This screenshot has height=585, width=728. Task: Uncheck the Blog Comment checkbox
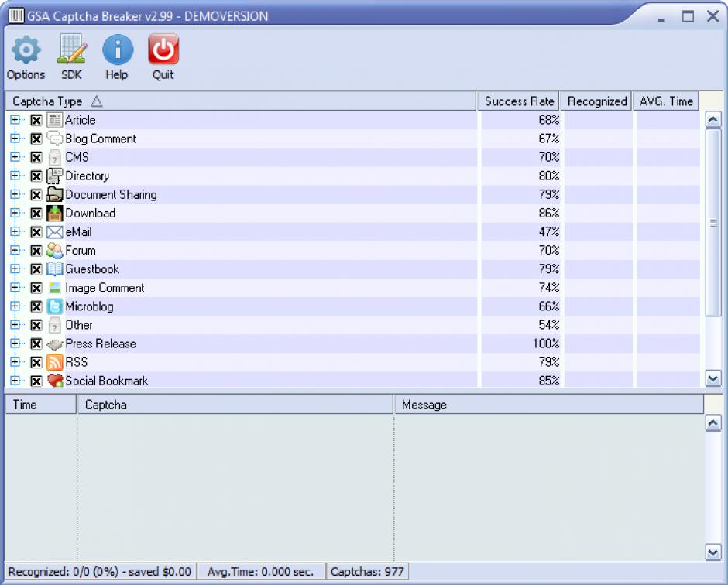pos(36,139)
